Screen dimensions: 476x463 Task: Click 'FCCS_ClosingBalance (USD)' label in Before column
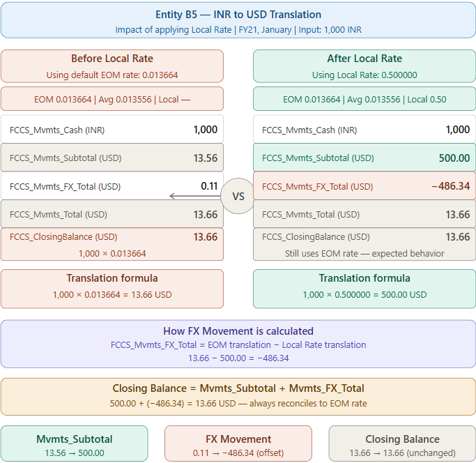click(x=63, y=236)
